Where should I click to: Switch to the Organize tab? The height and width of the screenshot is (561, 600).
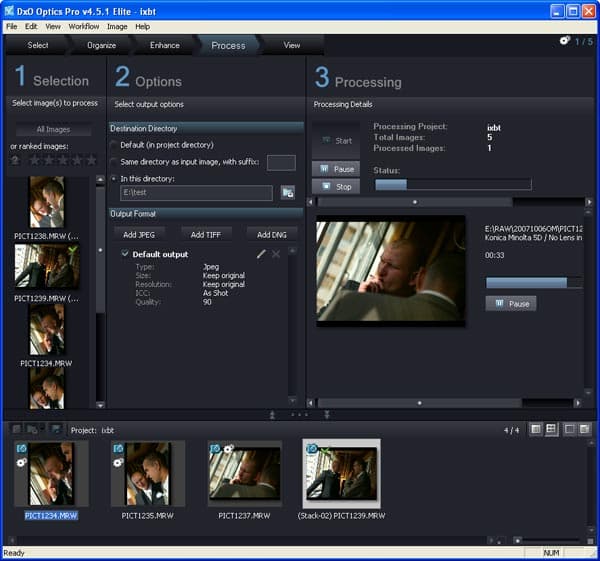click(x=101, y=45)
